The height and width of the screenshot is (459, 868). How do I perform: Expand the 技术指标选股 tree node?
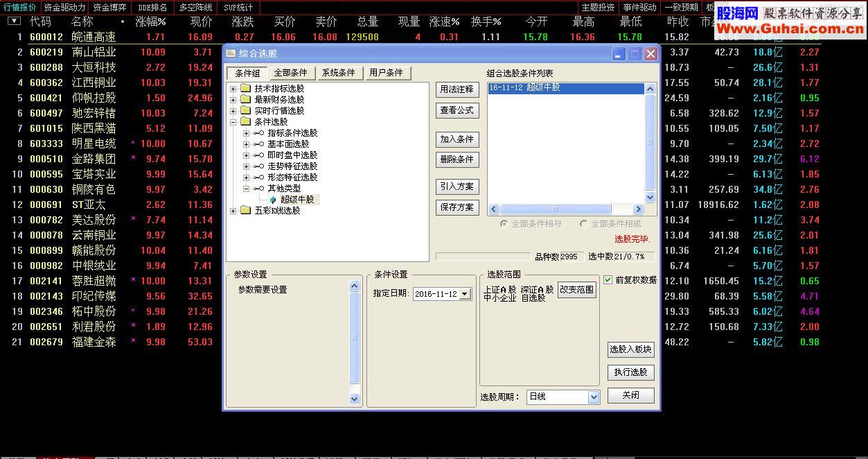(233, 89)
